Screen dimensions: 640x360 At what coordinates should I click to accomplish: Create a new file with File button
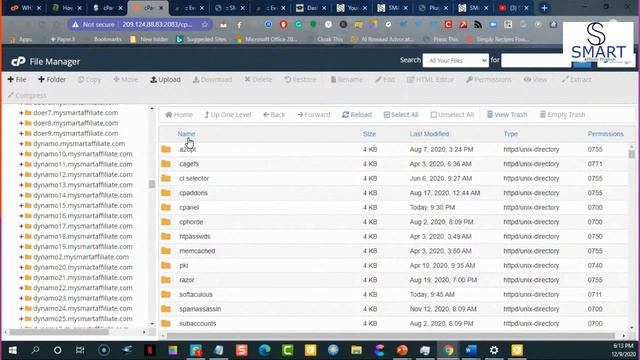17,80
